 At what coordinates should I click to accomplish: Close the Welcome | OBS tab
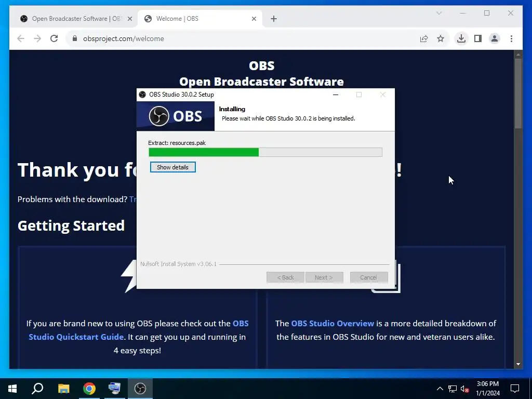[254, 19]
